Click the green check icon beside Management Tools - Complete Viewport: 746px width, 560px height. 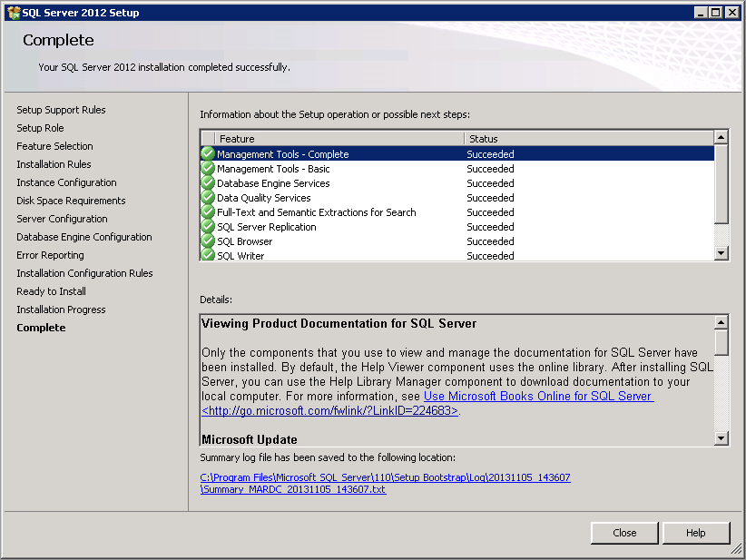[208, 154]
